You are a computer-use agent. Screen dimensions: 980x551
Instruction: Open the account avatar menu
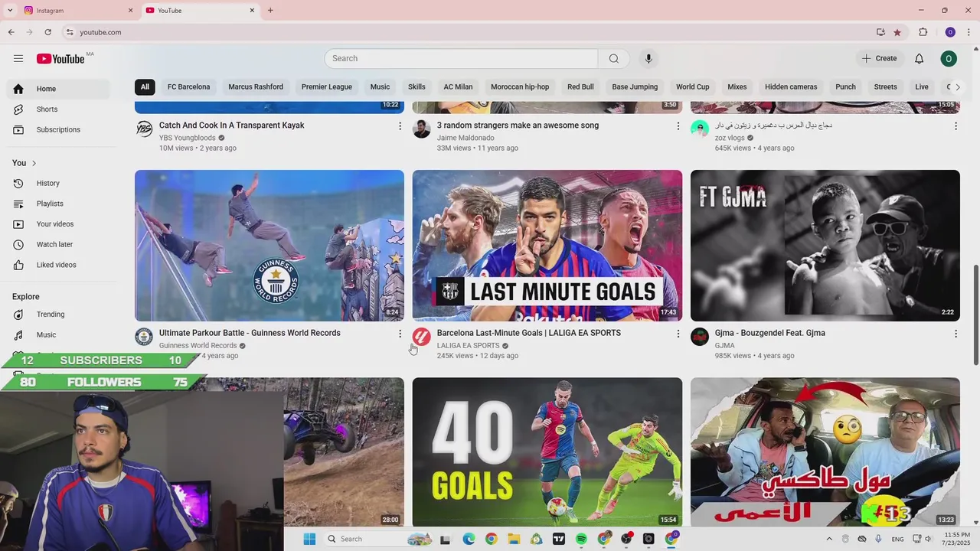[949, 58]
